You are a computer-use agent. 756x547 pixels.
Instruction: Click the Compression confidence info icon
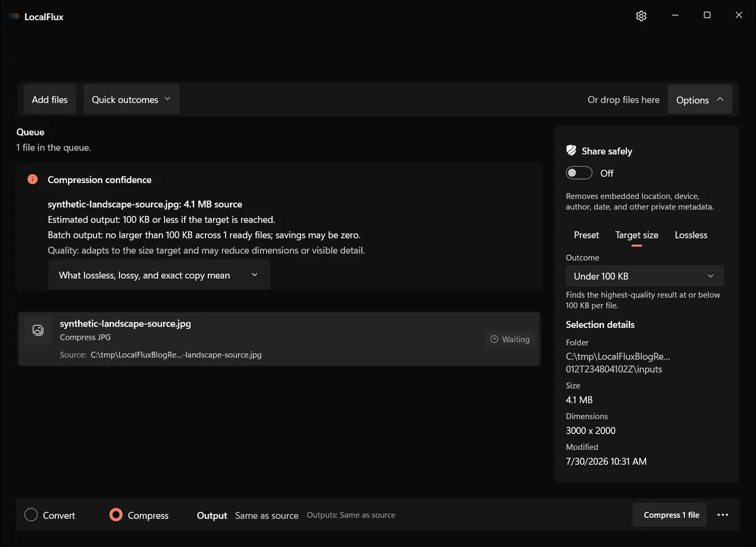click(33, 179)
